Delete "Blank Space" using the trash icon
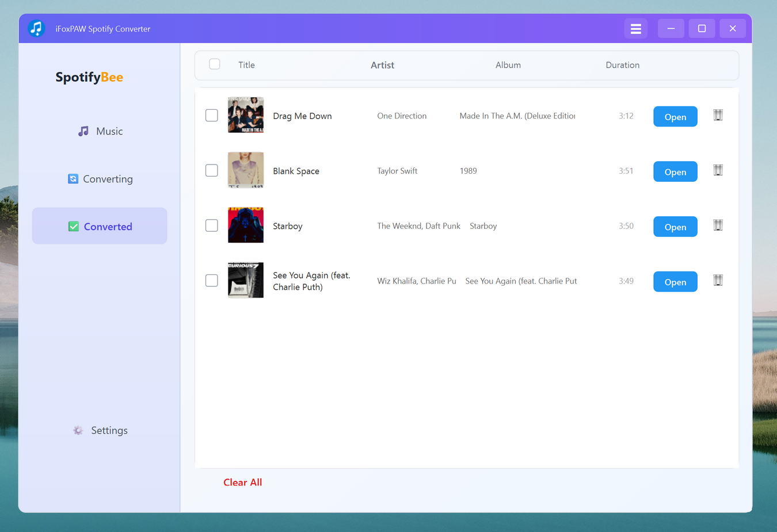This screenshot has width=777, height=532. point(718,170)
